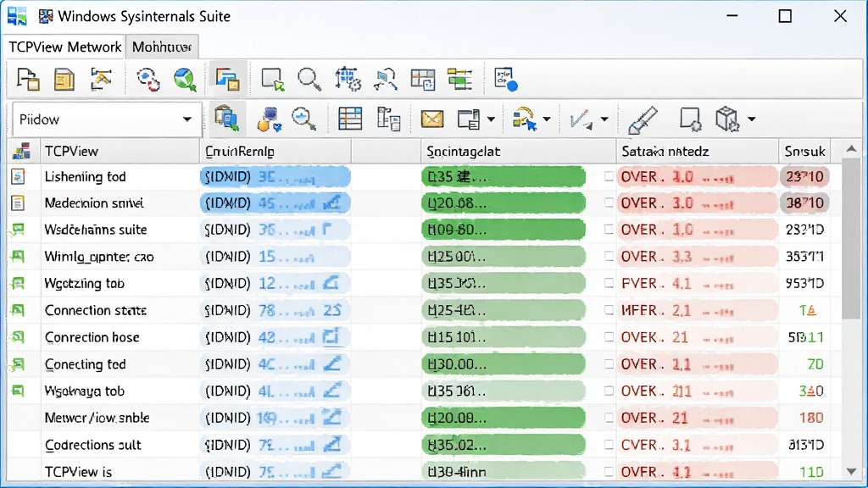Screen dimensions: 868x488
Task: Expand dropdown arrow next to cursor arrows icon
Action: point(547,119)
